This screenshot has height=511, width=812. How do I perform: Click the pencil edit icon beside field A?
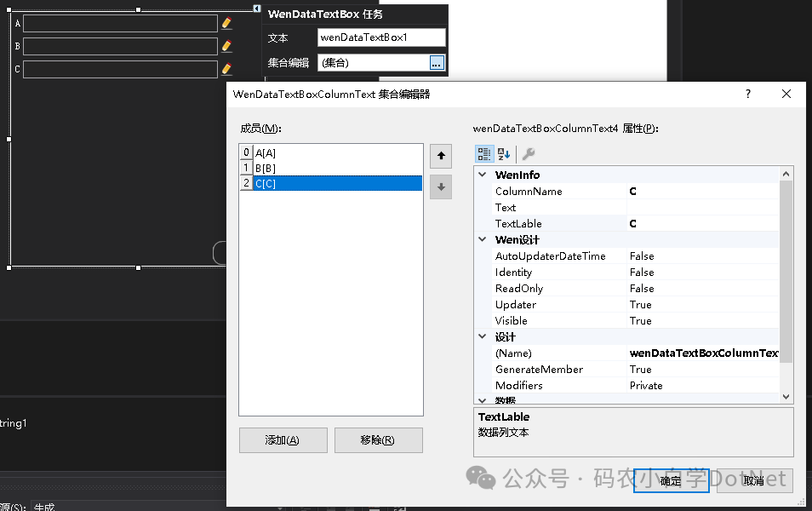tap(226, 24)
